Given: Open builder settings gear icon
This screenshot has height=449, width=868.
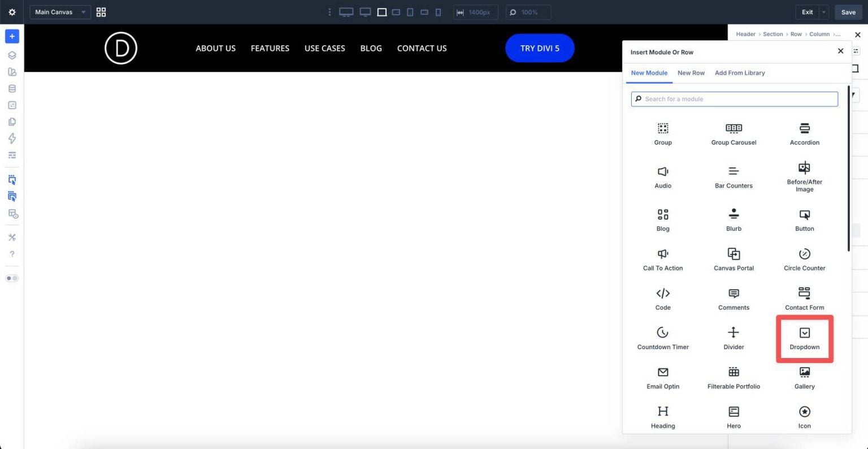Looking at the screenshot, I should pyautogui.click(x=12, y=12).
